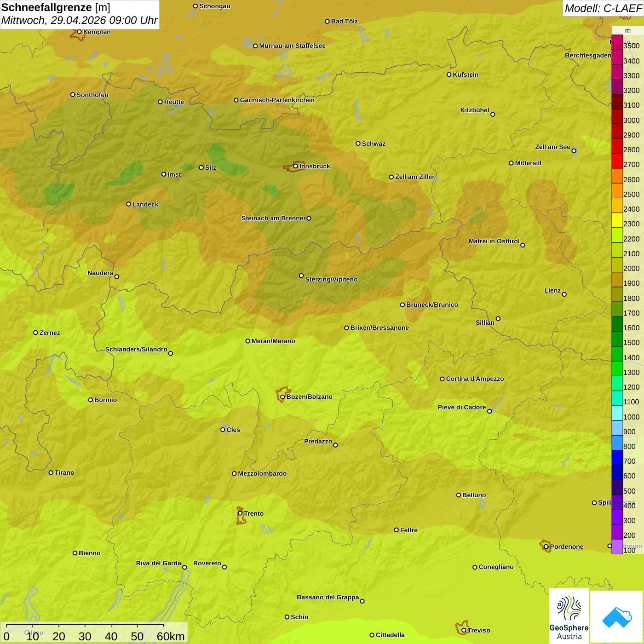Click the Schongau label
Viewport: 644px width, 644px height.
(215, 6)
